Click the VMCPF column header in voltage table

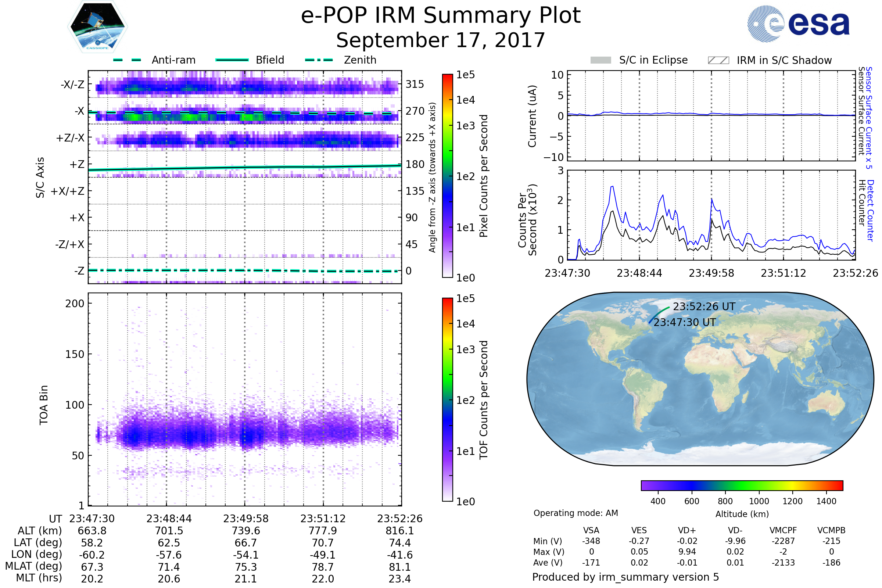(x=783, y=530)
